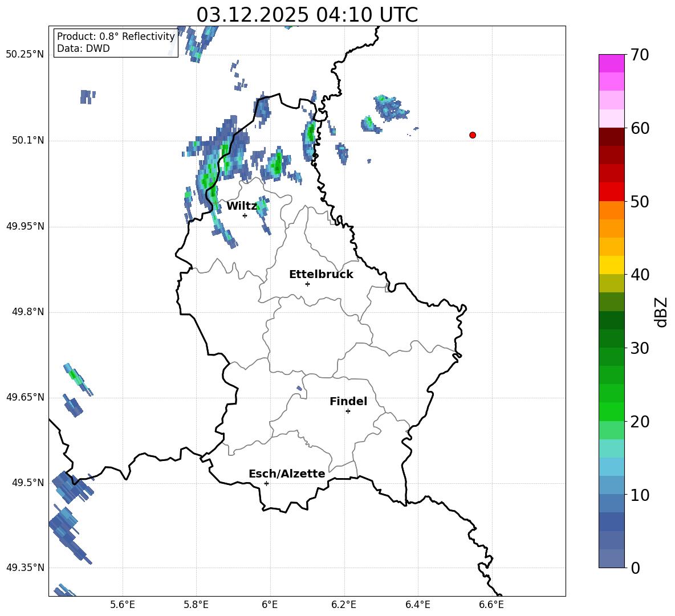
Task: Click the 49.8°N latitude label
Action: tap(28, 312)
